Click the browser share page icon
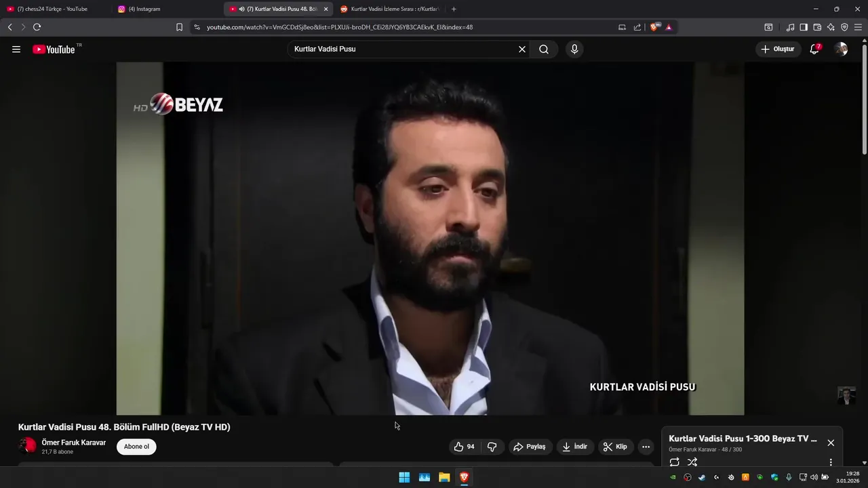868x488 pixels. click(637, 27)
